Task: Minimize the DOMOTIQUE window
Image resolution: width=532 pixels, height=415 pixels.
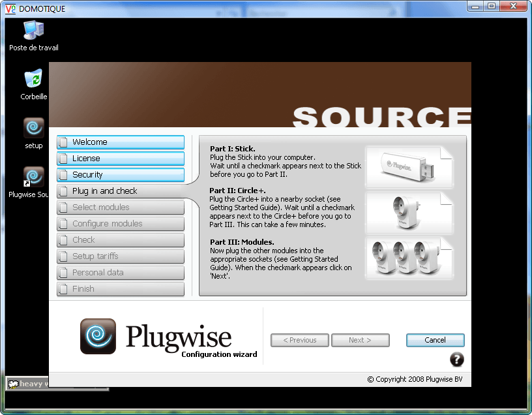Action: 475,7
